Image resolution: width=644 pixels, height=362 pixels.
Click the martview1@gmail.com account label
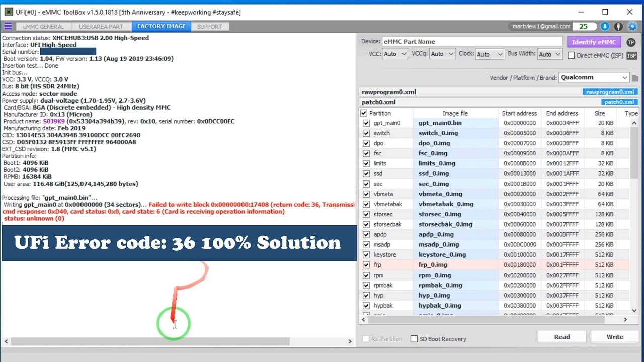coord(541,27)
